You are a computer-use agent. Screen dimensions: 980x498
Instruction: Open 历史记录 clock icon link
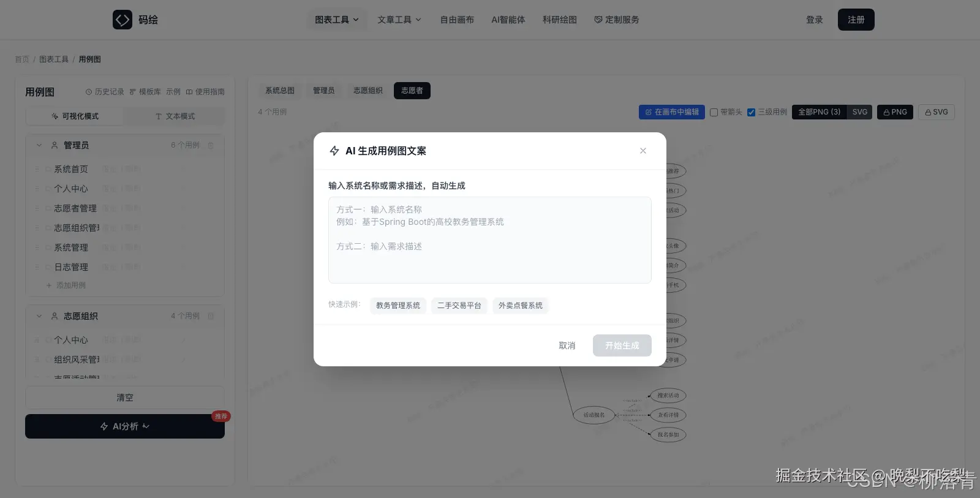[105, 92]
